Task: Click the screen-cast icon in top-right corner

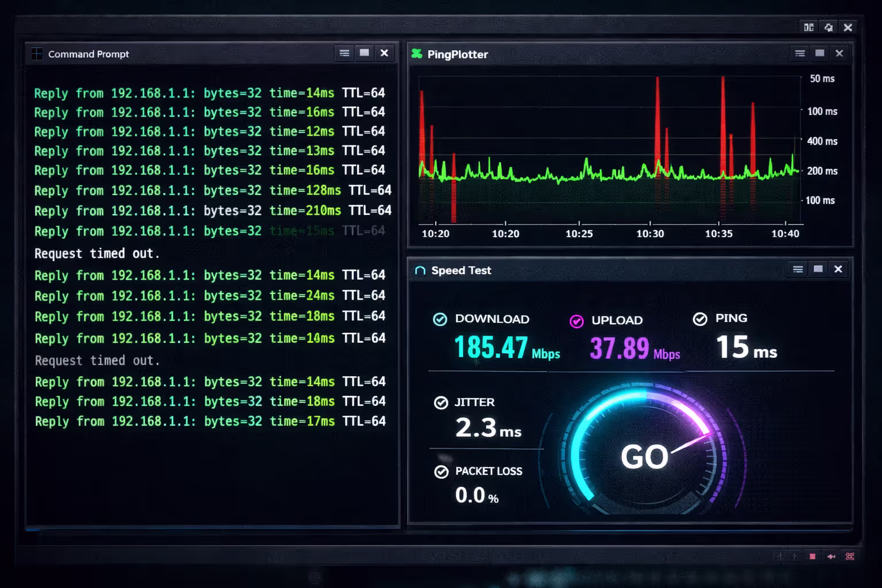Action: (x=829, y=27)
